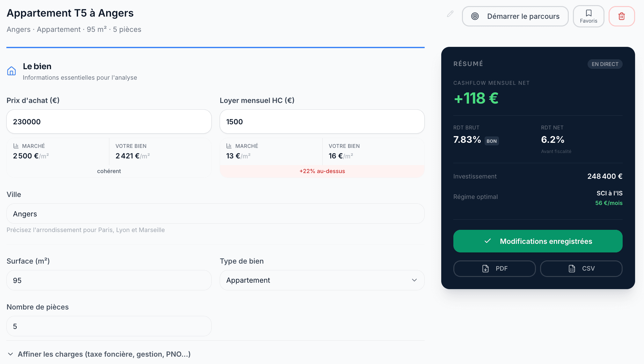Click the Nombre de pièces field
644x364 pixels.
109,326
